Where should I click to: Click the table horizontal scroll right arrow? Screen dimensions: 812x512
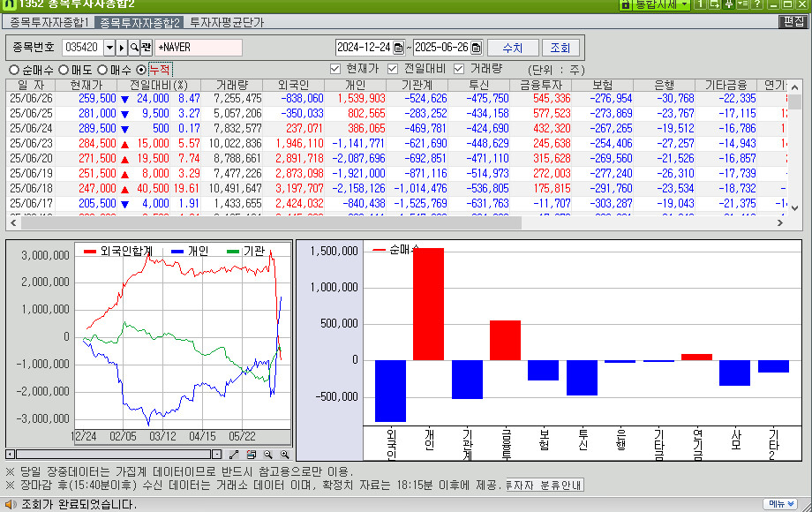(780, 222)
